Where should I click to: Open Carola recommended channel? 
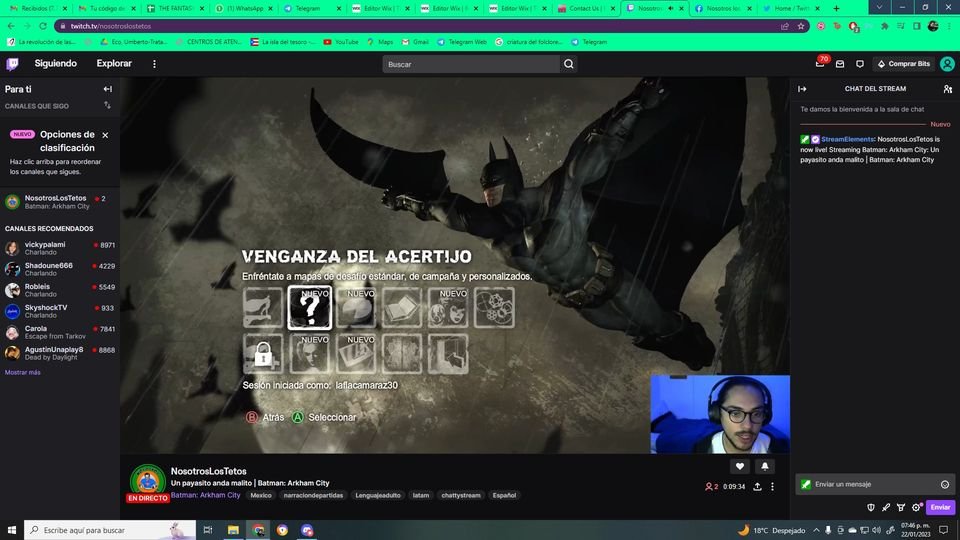pyautogui.click(x=59, y=332)
